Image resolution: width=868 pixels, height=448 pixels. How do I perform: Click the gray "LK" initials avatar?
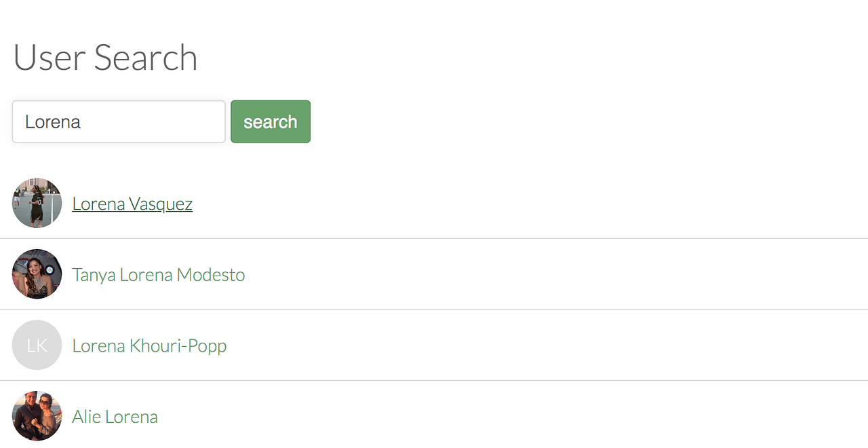37,345
